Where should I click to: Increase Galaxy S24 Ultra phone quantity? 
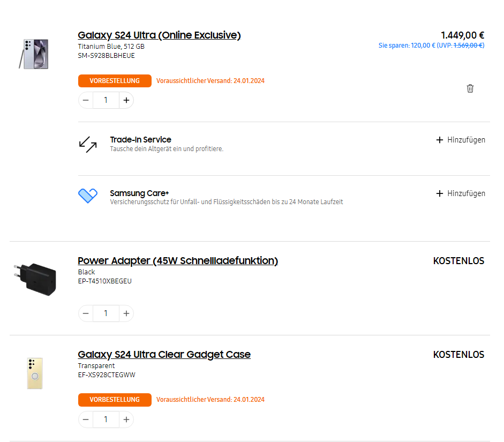coord(126,100)
